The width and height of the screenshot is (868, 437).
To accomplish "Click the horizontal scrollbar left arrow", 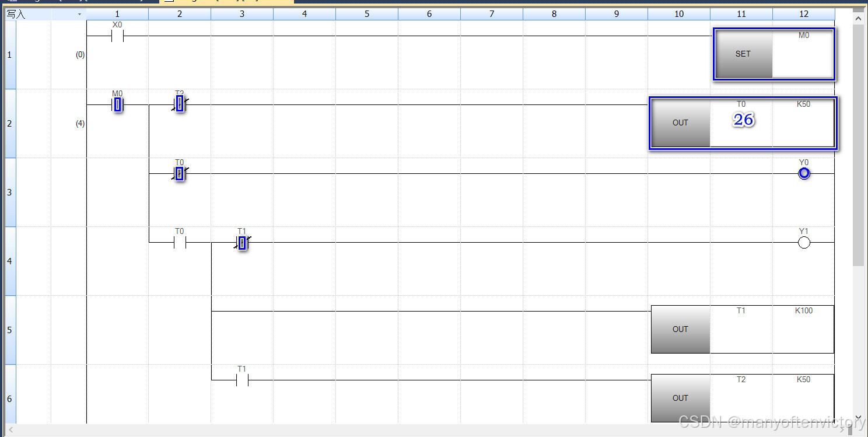I will point(10,431).
